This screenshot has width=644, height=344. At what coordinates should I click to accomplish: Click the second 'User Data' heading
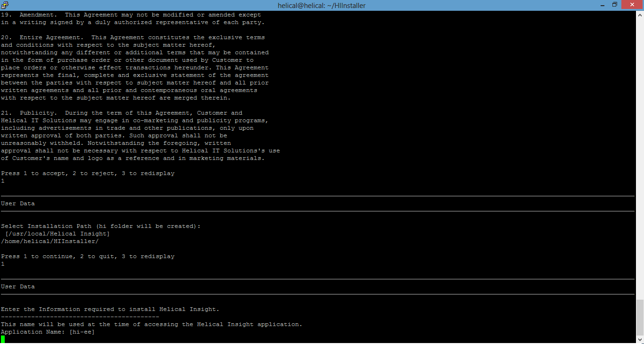click(18, 286)
